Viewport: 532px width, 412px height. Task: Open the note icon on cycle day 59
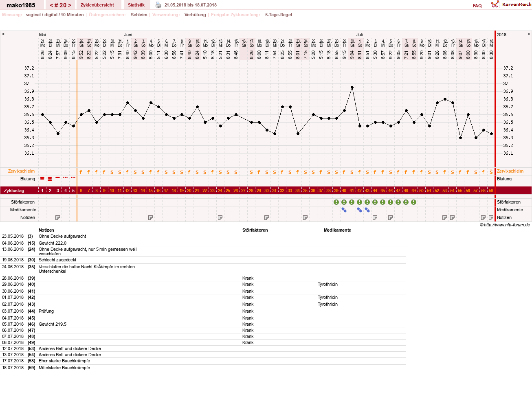point(491,218)
